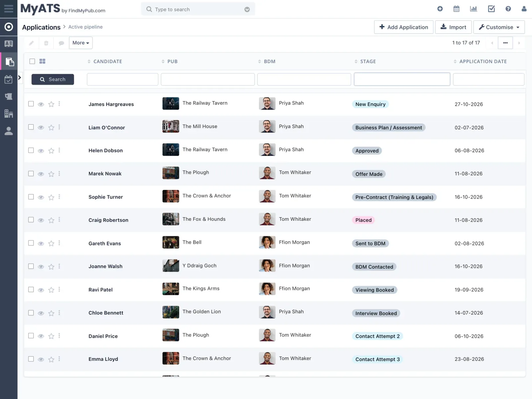Click the New Enquiry stage badge

tap(370, 104)
